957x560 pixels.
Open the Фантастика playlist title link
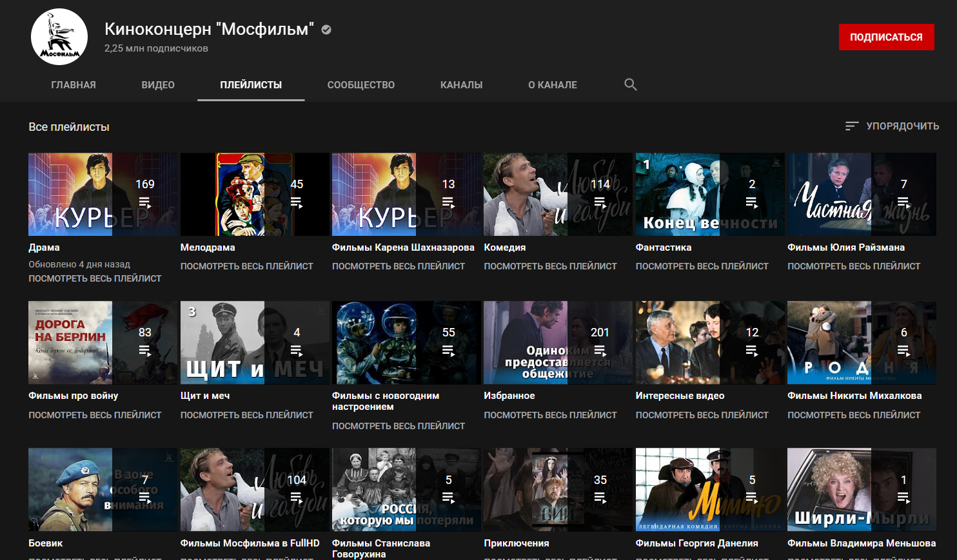pos(663,247)
